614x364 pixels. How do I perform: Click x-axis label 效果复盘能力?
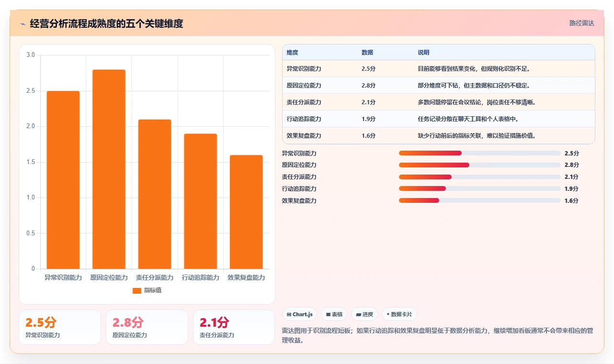click(246, 278)
